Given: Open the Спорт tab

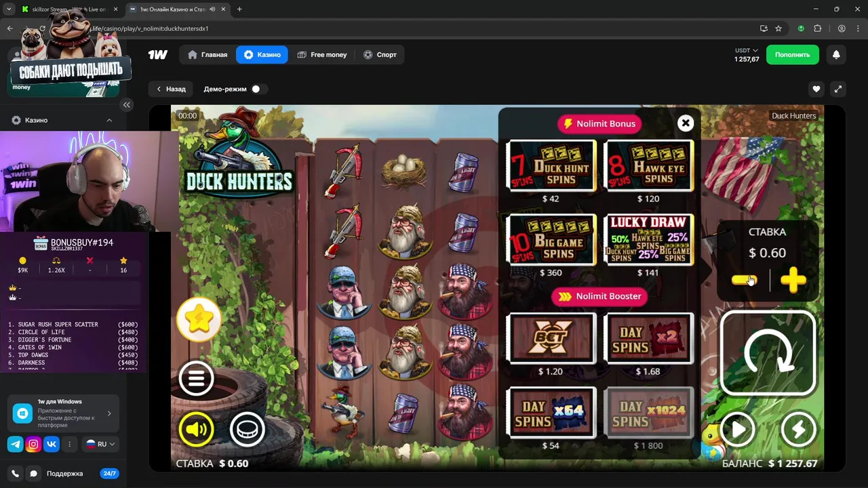Looking at the screenshot, I should click(380, 55).
